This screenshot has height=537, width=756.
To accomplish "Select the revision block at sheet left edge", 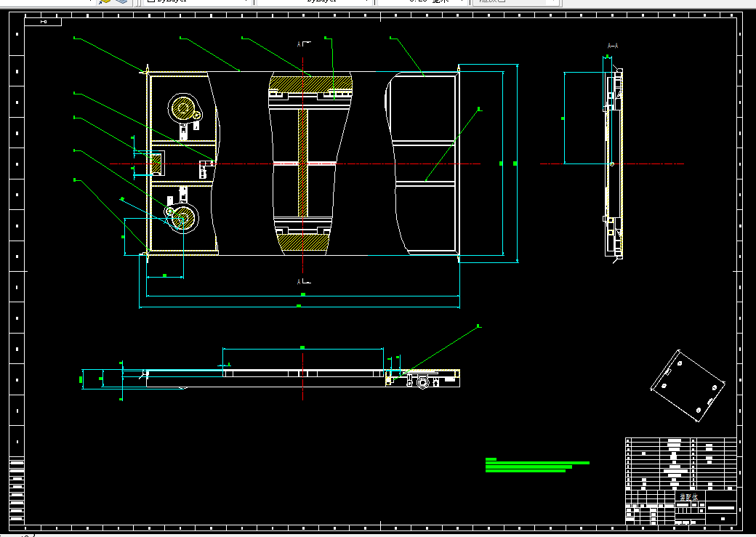I will pyautogui.click(x=17, y=490).
